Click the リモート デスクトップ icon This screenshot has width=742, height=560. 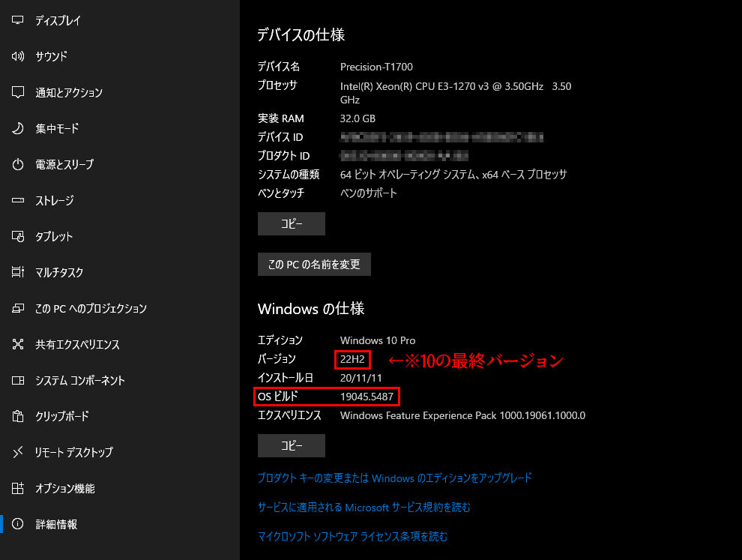click(19, 453)
